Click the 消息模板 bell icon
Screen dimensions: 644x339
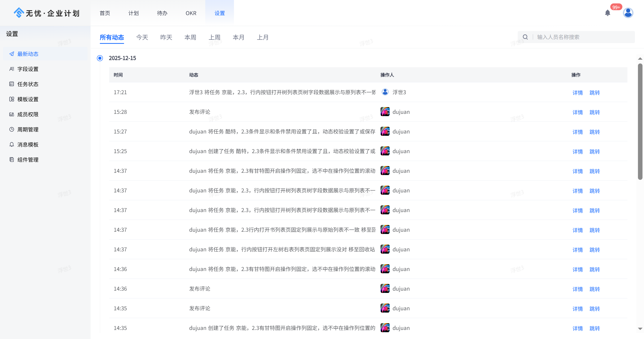point(12,145)
